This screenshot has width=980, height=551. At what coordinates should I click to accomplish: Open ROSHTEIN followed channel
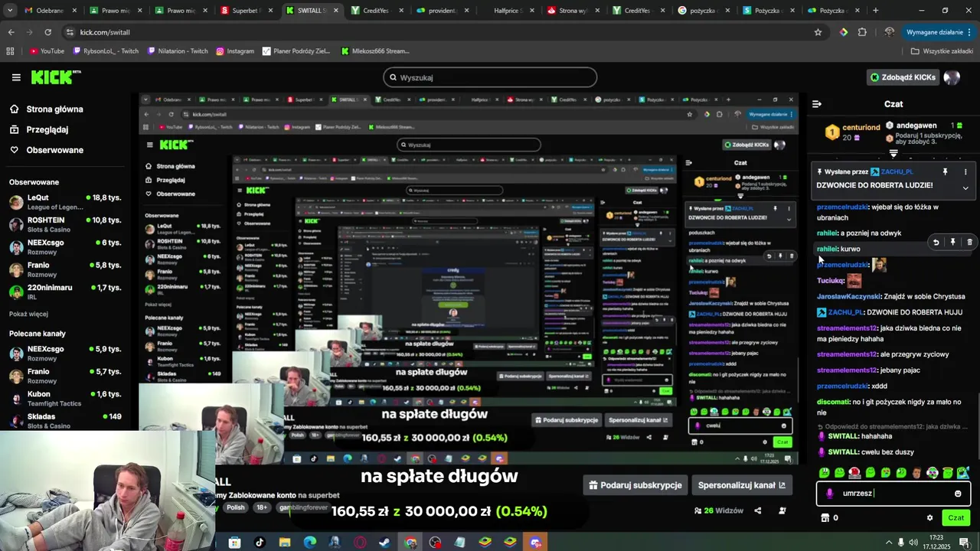point(65,225)
